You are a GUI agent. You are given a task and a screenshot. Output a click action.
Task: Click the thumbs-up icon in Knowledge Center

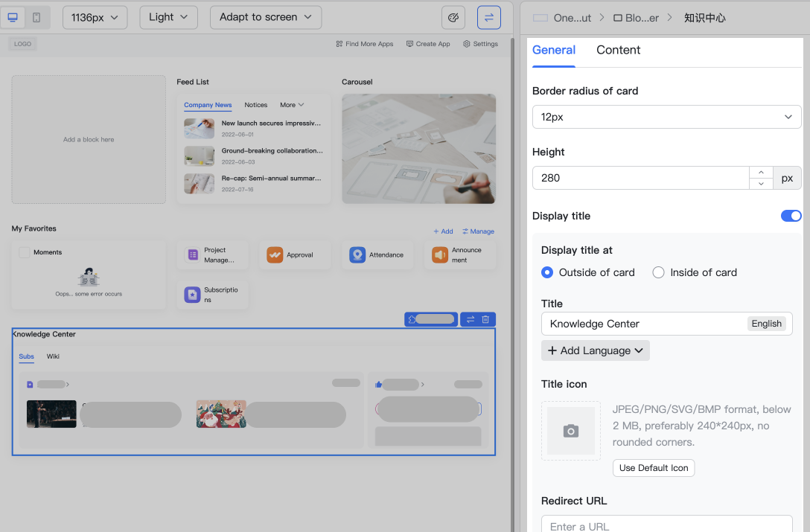click(379, 384)
